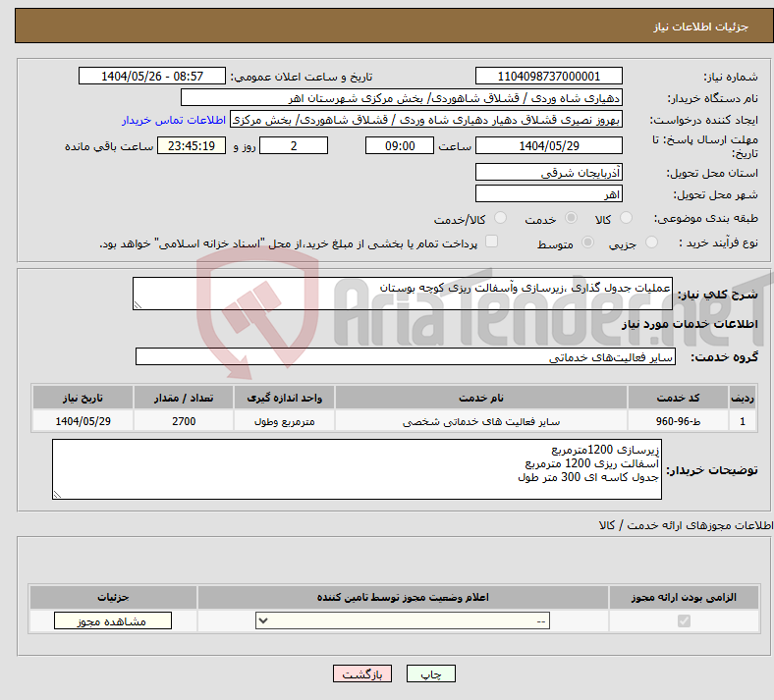This screenshot has height=700, width=774.
Task: Select the خدمت radio button
Action: [571, 218]
